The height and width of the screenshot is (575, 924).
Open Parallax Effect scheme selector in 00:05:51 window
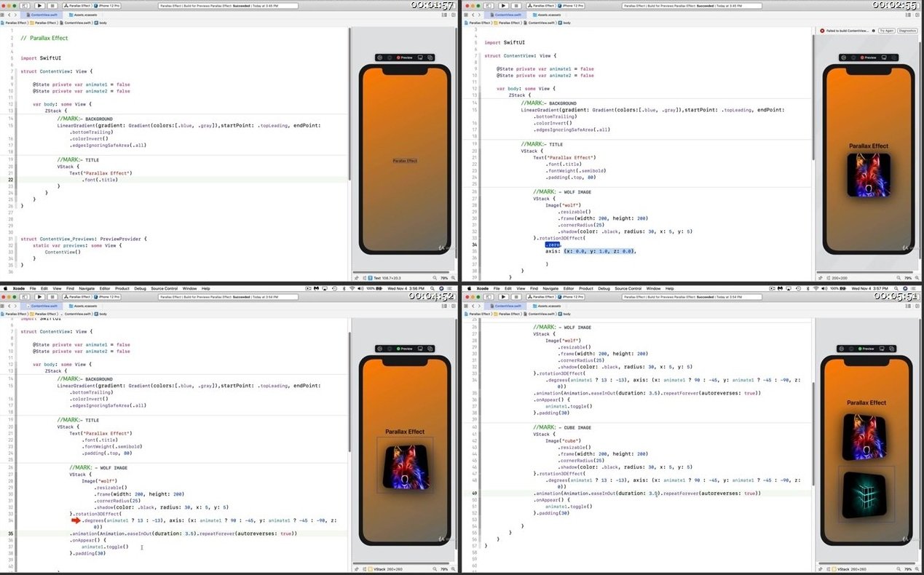[541, 296]
